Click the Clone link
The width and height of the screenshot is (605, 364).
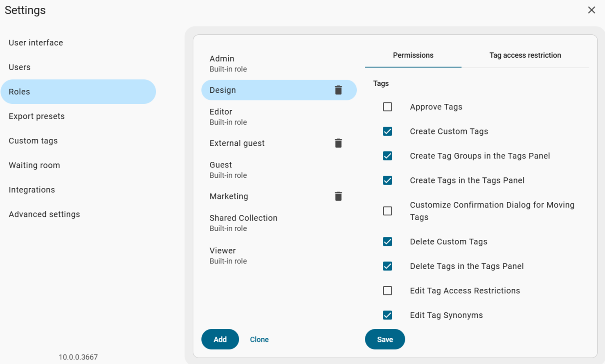(259, 339)
